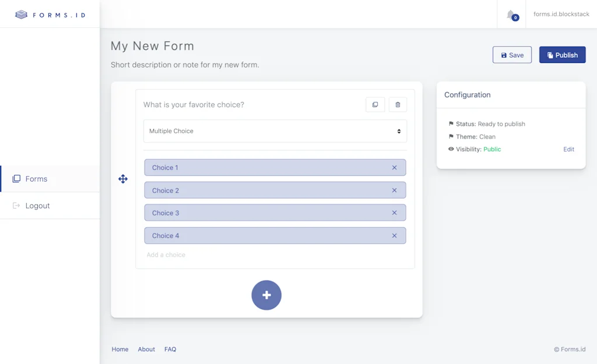Open the FAQ page
597x364 pixels.
click(x=170, y=349)
